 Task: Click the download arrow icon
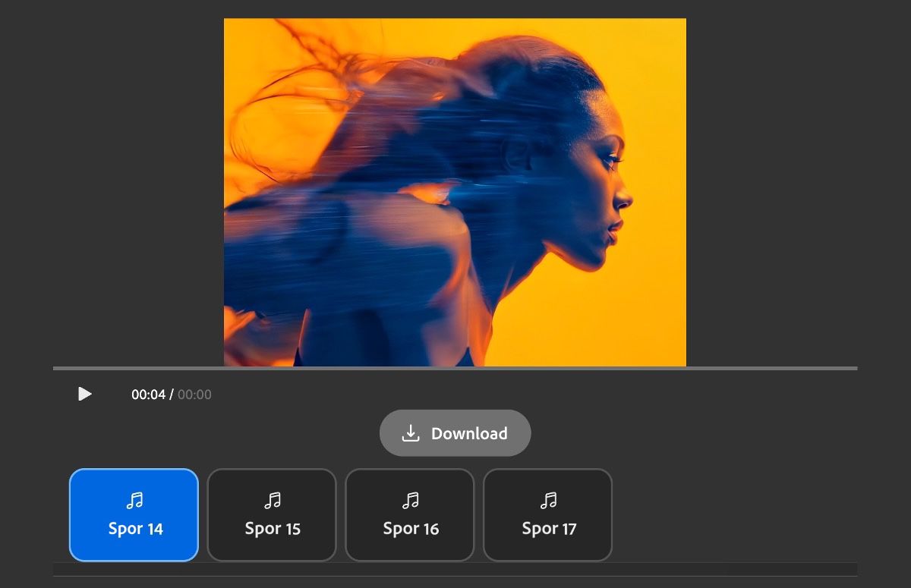pos(411,432)
